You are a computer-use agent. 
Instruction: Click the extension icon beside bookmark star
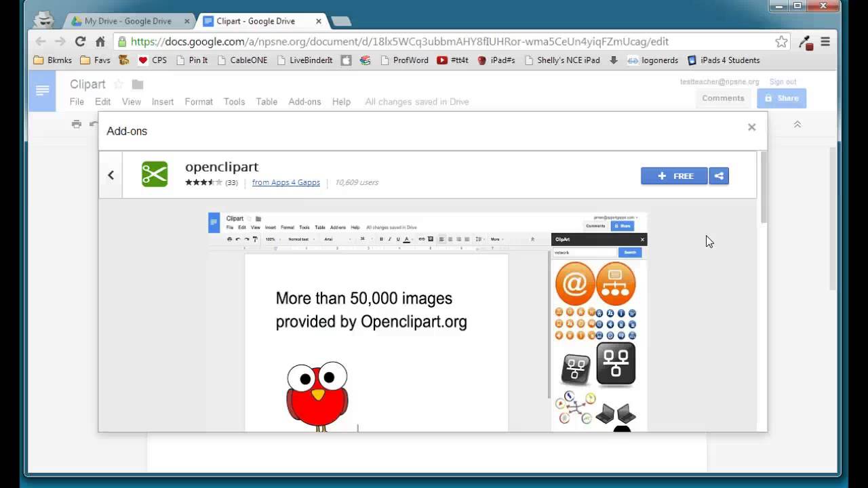tap(806, 42)
